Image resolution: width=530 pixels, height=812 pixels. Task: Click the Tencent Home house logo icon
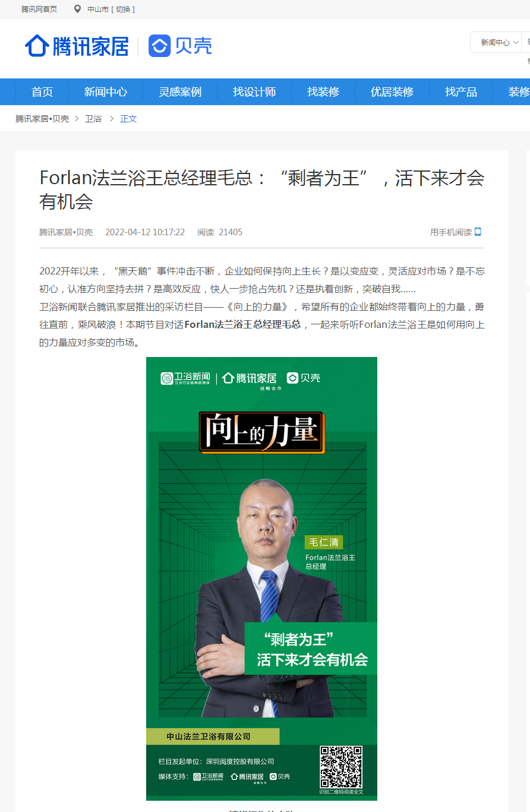[x=37, y=46]
